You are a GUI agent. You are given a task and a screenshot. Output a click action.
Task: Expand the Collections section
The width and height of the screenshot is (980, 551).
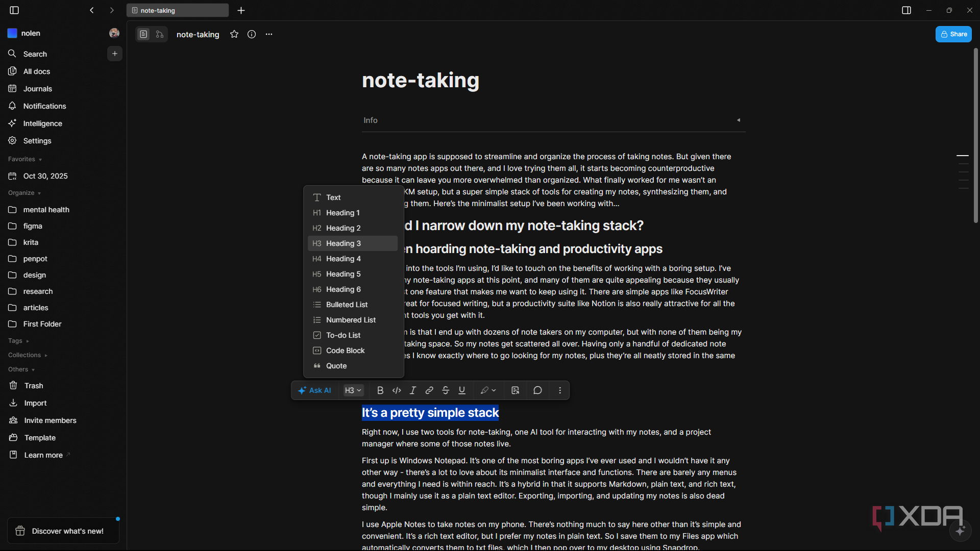tap(28, 355)
